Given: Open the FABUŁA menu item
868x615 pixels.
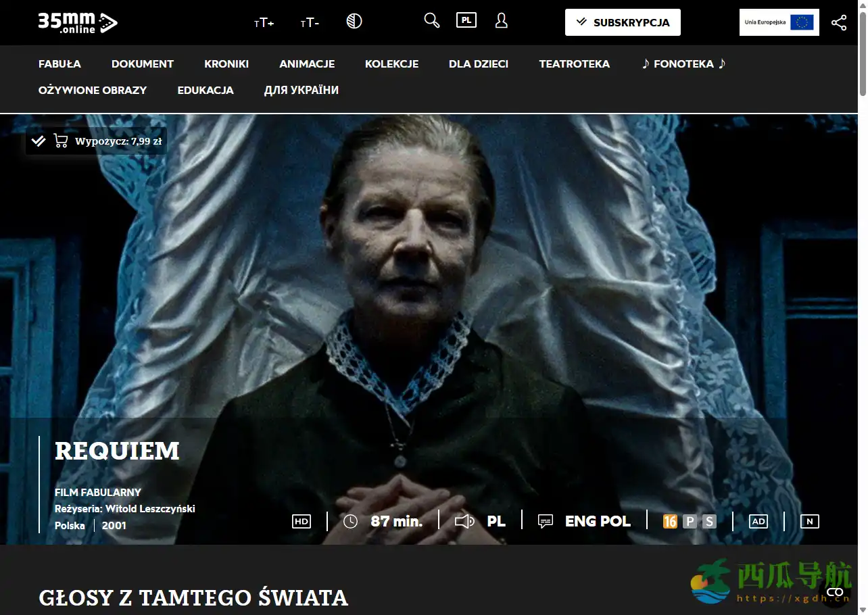Looking at the screenshot, I should coord(59,64).
